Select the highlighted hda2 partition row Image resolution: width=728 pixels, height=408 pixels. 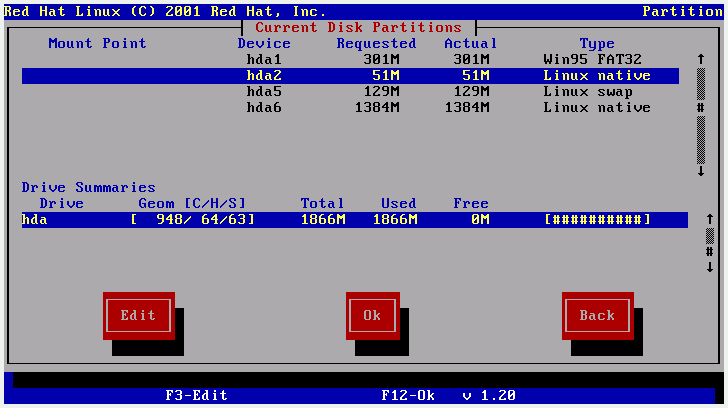click(351, 76)
